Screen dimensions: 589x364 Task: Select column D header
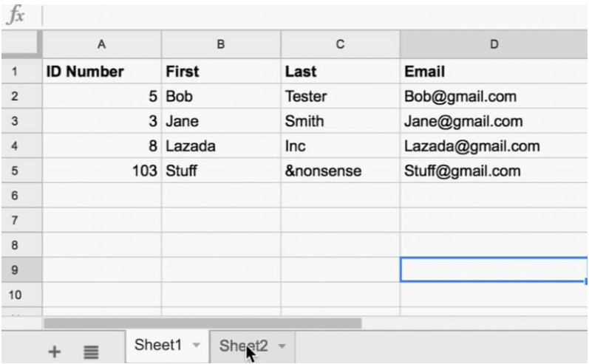(494, 44)
